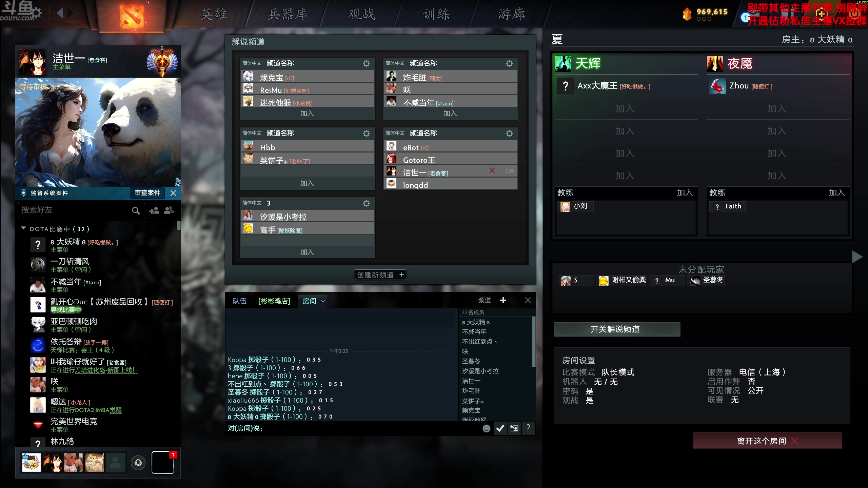Focus the 搜索好友 search field
The height and width of the screenshot is (488, 868).
tap(75, 210)
